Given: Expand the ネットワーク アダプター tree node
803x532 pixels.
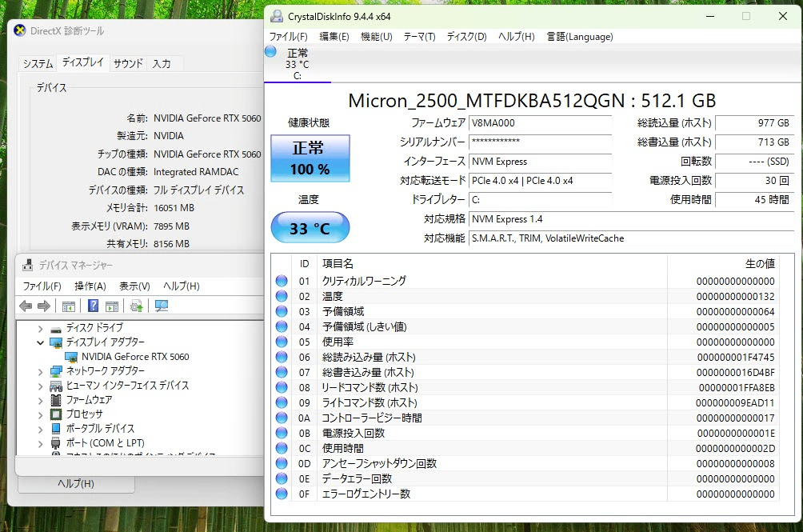Looking at the screenshot, I should click(41, 371).
